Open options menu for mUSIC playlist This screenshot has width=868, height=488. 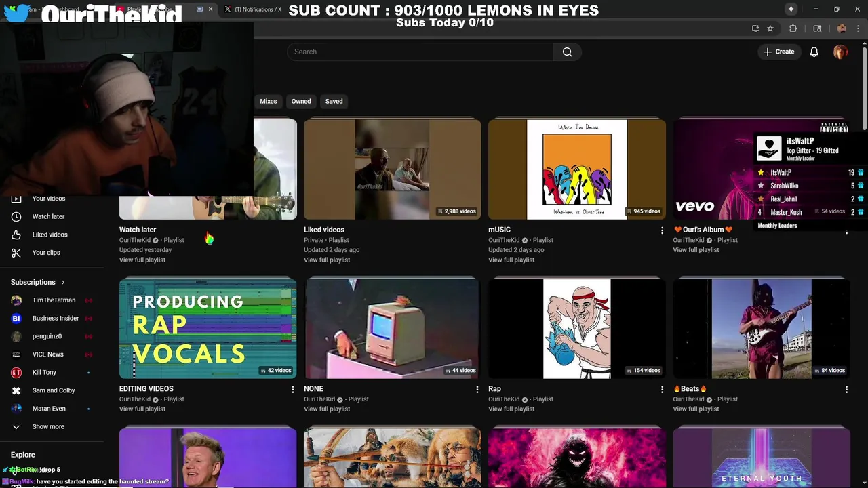pos(662,230)
